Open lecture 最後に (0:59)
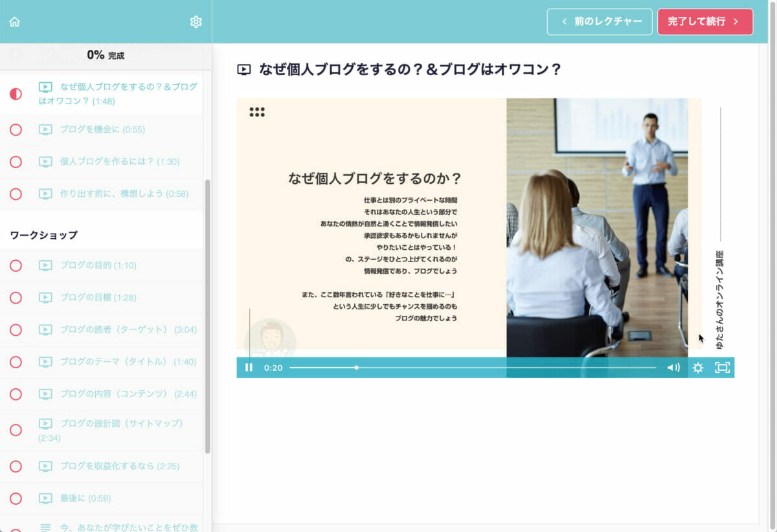777x532 pixels. (x=101, y=498)
